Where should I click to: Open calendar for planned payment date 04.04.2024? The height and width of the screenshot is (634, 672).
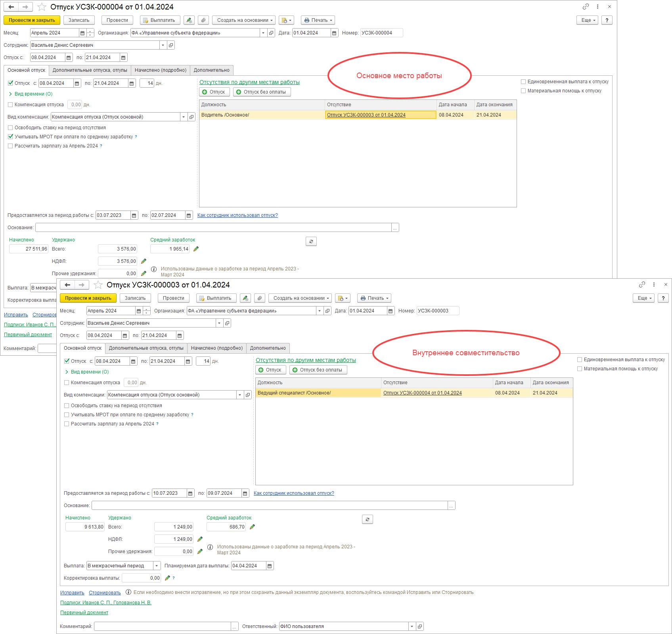pyautogui.click(x=270, y=566)
